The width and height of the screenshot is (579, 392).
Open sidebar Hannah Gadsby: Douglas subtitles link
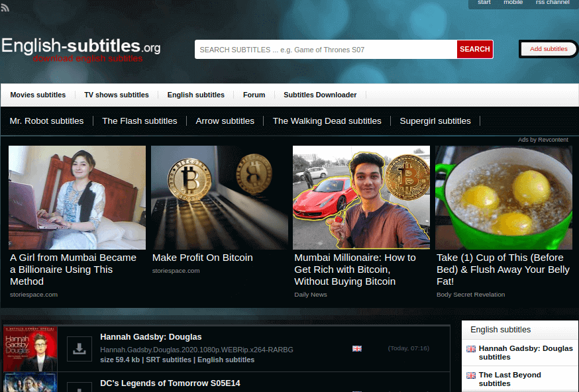click(525, 352)
